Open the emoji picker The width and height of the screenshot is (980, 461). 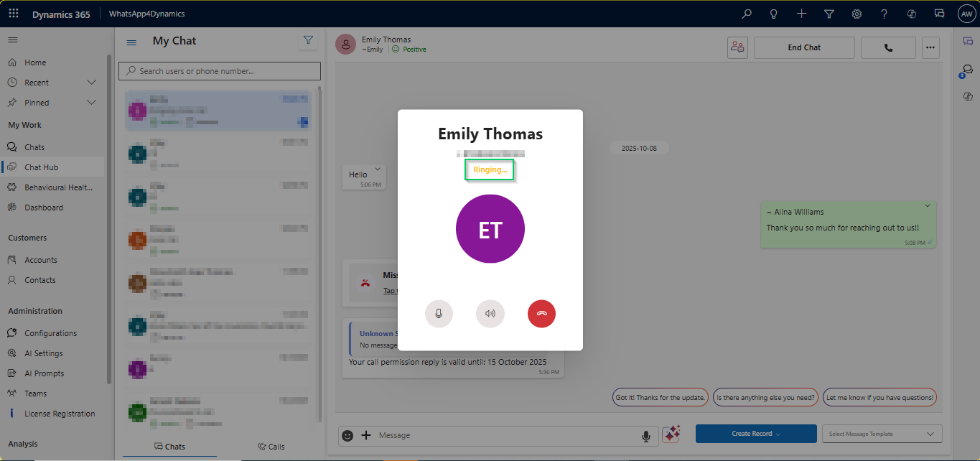pos(348,435)
